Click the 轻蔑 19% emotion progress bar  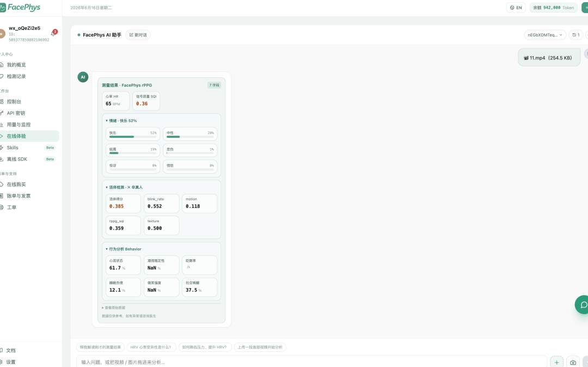[x=133, y=153]
